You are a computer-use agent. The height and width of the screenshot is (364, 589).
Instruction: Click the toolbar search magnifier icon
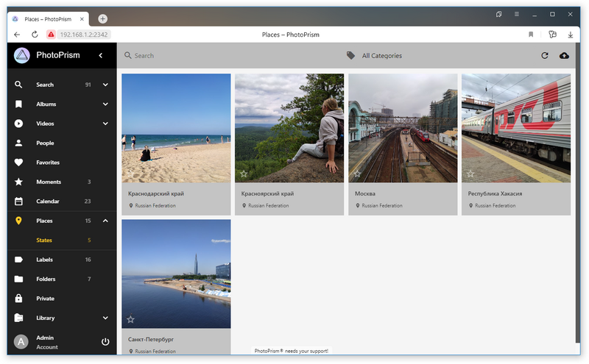(127, 56)
